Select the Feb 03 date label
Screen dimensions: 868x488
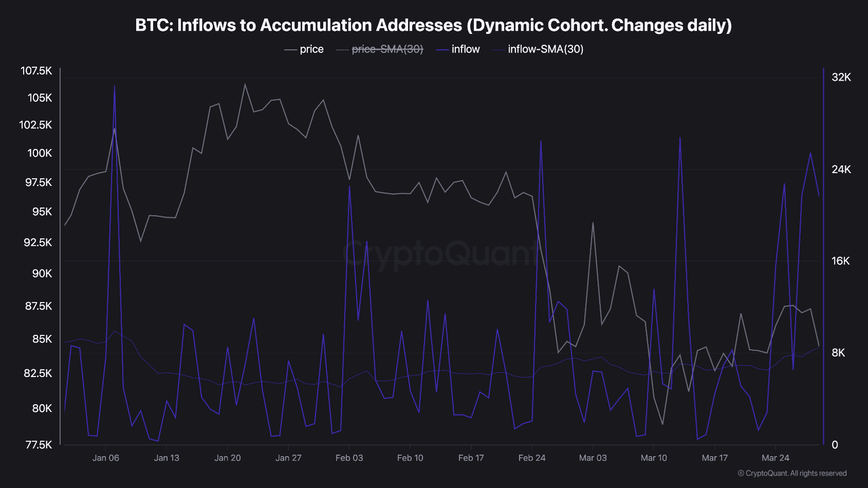point(349,458)
